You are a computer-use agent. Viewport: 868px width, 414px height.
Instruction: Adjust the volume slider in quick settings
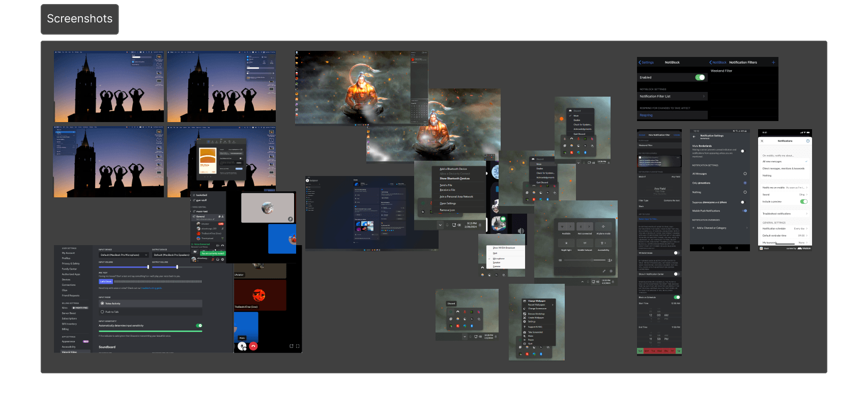[x=585, y=260]
